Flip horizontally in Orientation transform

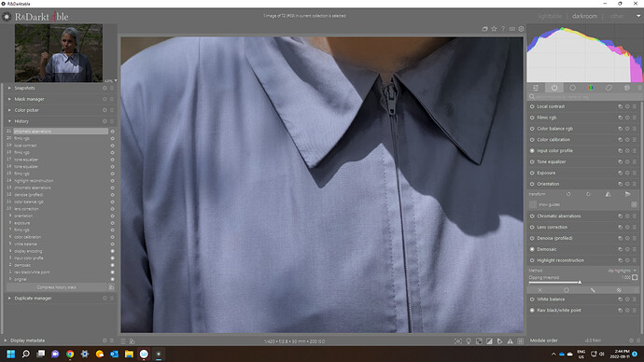[608, 194]
